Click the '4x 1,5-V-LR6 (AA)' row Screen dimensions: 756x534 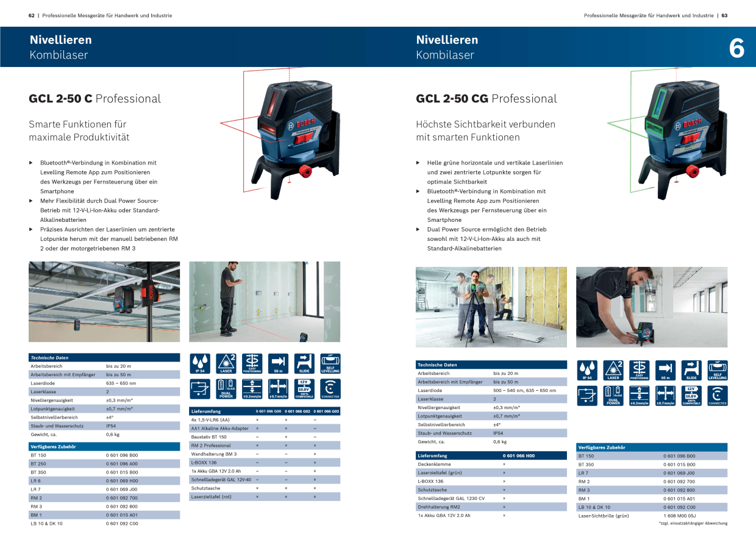pyautogui.click(x=265, y=420)
